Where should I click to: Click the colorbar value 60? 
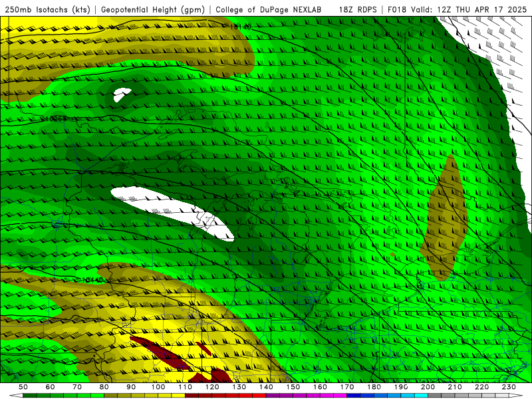(50, 387)
